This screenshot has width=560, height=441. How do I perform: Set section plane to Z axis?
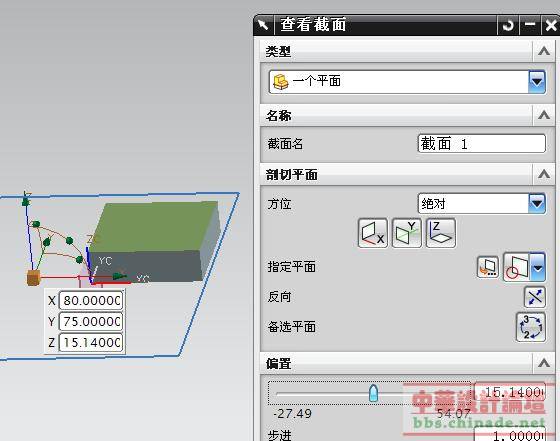(441, 233)
